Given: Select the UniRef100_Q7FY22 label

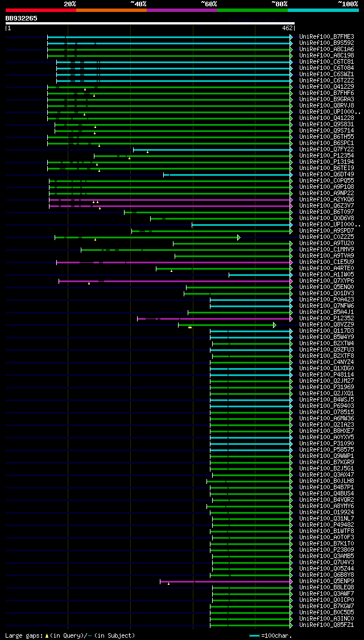Looking at the screenshot, I should (x=326, y=150).
